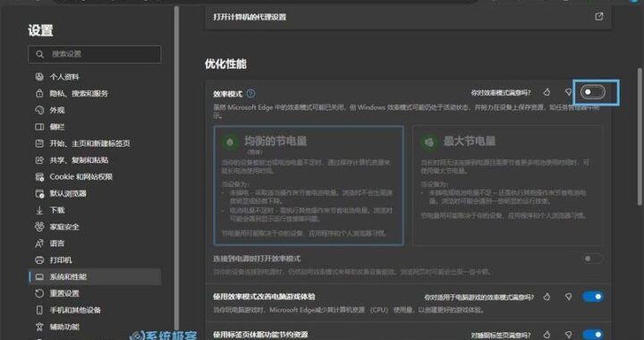Click the 下载 arrow icon
644x340 pixels.
pos(39,210)
